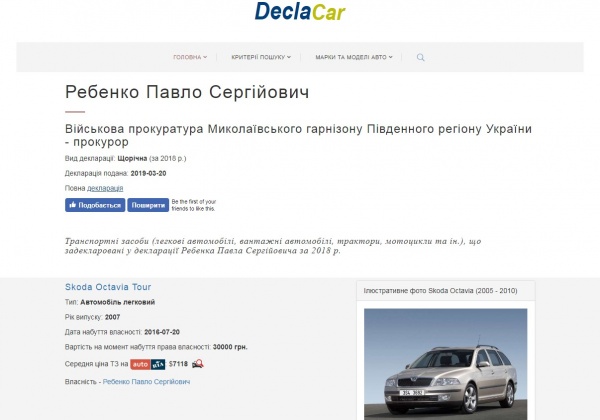Click the car search icon beside $7118
Viewport: 600px width, 420px height.
(x=198, y=364)
